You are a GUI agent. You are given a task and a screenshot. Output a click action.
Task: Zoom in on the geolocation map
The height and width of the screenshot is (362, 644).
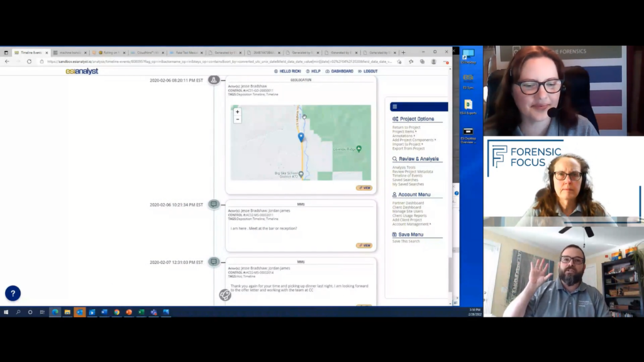[x=237, y=112]
